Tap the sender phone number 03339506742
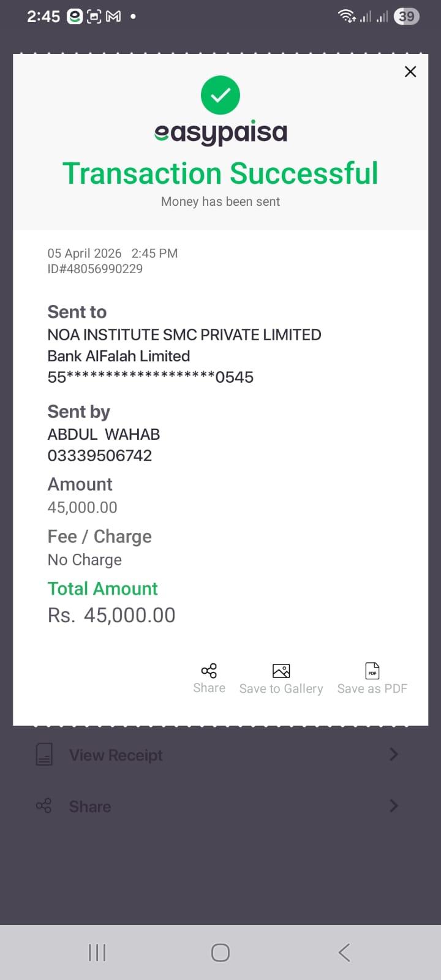The height and width of the screenshot is (980, 441). 100,456
